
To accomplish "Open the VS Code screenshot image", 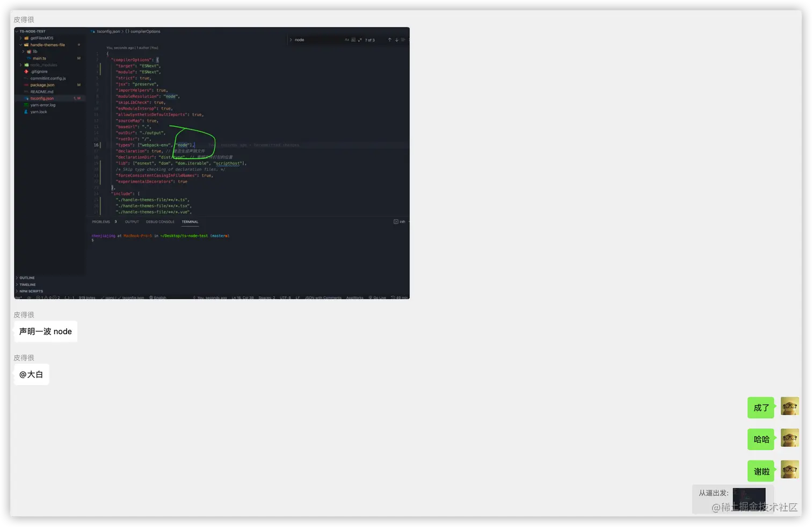I will click(212, 163).
